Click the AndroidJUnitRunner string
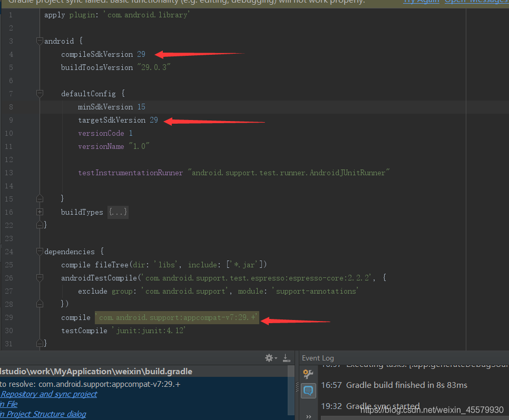Screen dimensions: 509x420 pos(289,173)
